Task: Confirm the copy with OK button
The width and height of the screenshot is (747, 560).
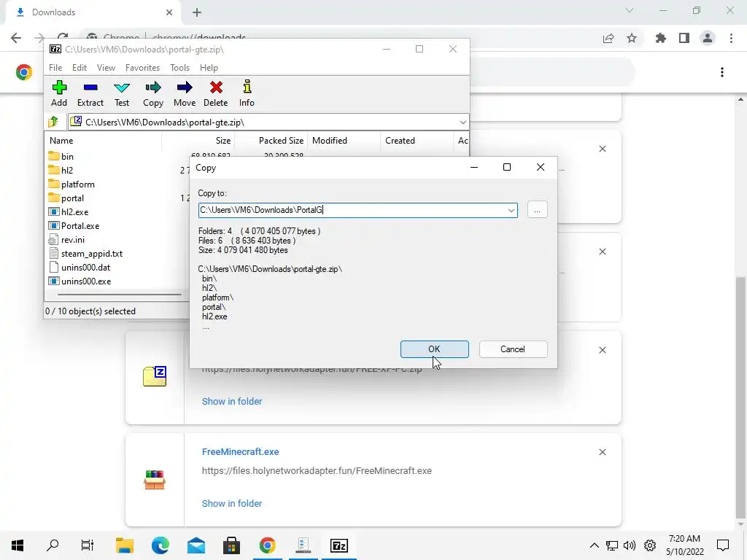Action: [x=435, y=349]
